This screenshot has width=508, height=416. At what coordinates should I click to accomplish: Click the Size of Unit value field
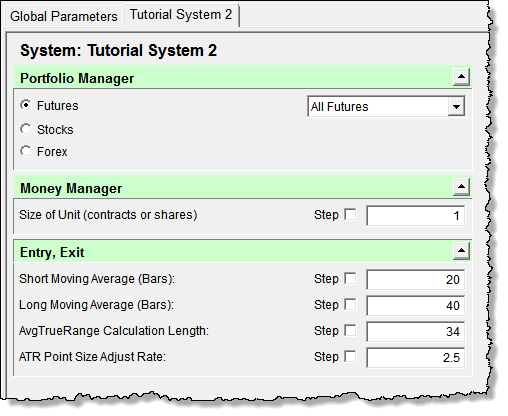pyautogui.click(x=415, y=215)
